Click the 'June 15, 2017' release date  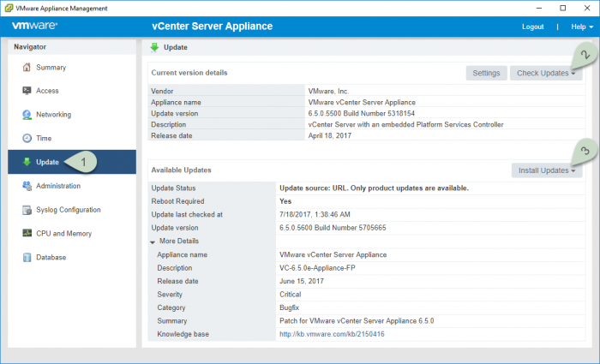302,282
